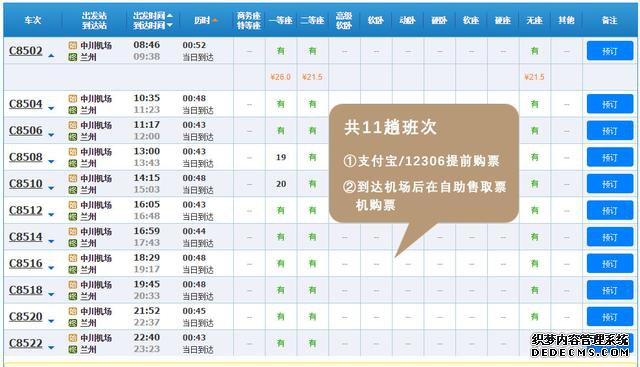Click green arrival station icon for C8514
Image resolution: width=640 pixels, height=367 pixels.
click(x=73, y=243)
